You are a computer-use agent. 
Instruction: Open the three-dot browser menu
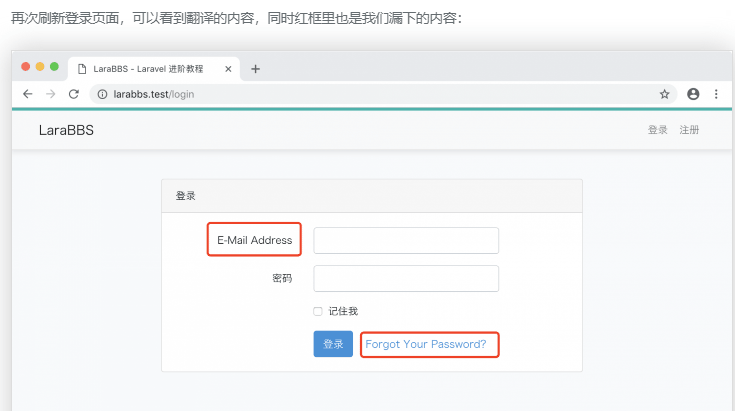click(716, 94)
